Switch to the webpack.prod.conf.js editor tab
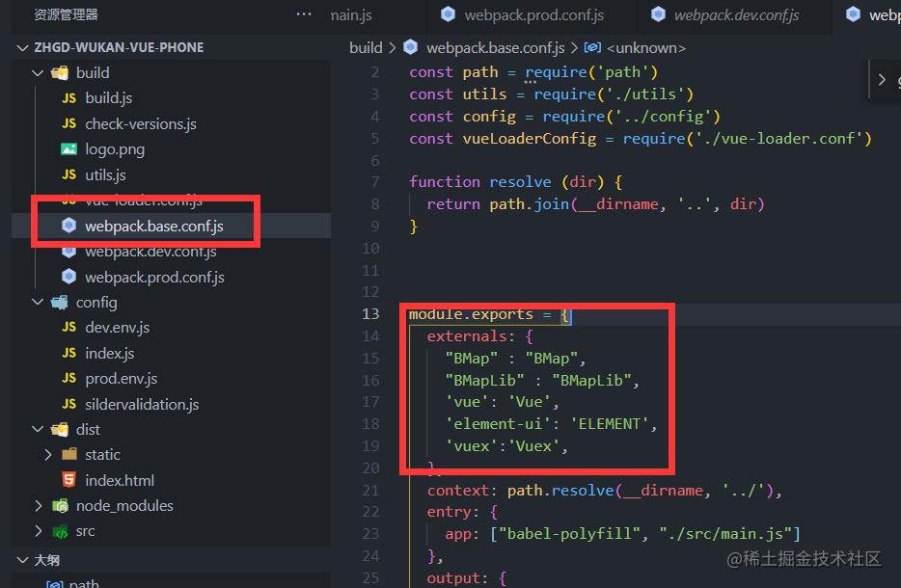Image resolution: width=901 pixels, height=588 pixels. pyautogui.click(x=533, y=14)
